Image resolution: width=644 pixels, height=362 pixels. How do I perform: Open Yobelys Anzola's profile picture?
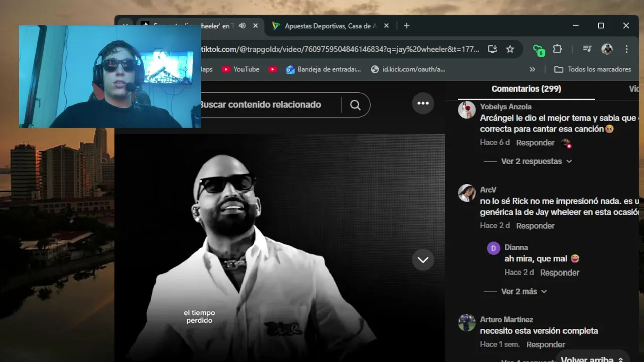(x=467, y=110)
